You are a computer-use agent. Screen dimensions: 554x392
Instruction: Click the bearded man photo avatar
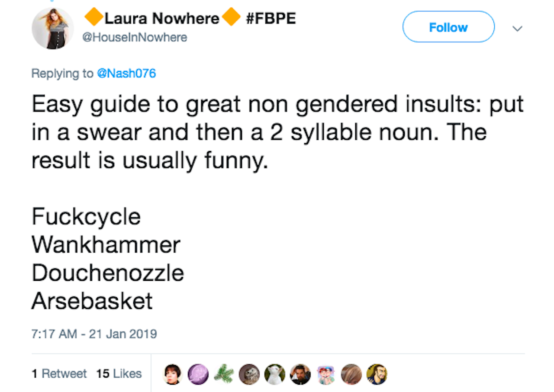(300, 374)
